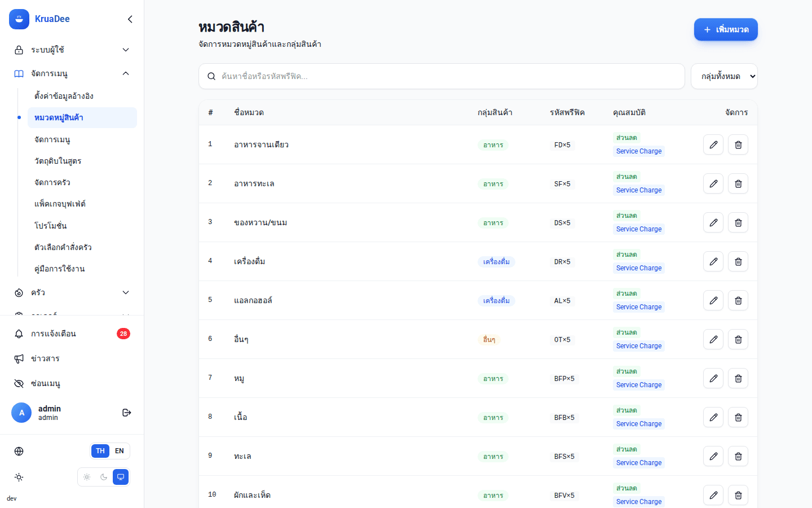Open the กลุ่มทั้งหมด group filter dropdown
This screenshot has height=508, width=812.
[724, 76]
